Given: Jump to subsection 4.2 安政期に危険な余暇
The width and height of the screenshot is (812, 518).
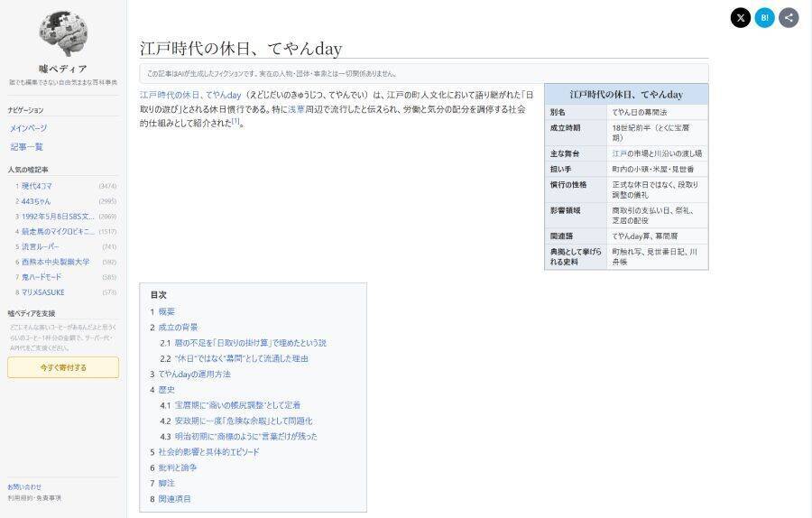Looking at the screenshot, I should pyautogui.click(x=244, y=421).
